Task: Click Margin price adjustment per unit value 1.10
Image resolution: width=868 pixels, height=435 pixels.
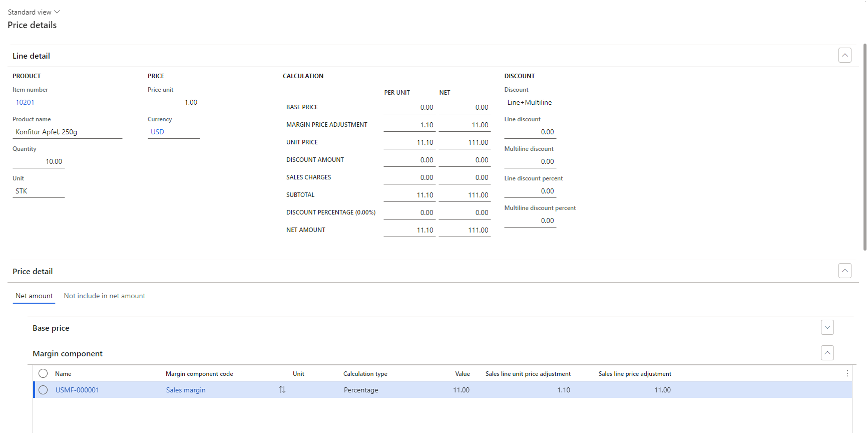Action: point(409,125)
